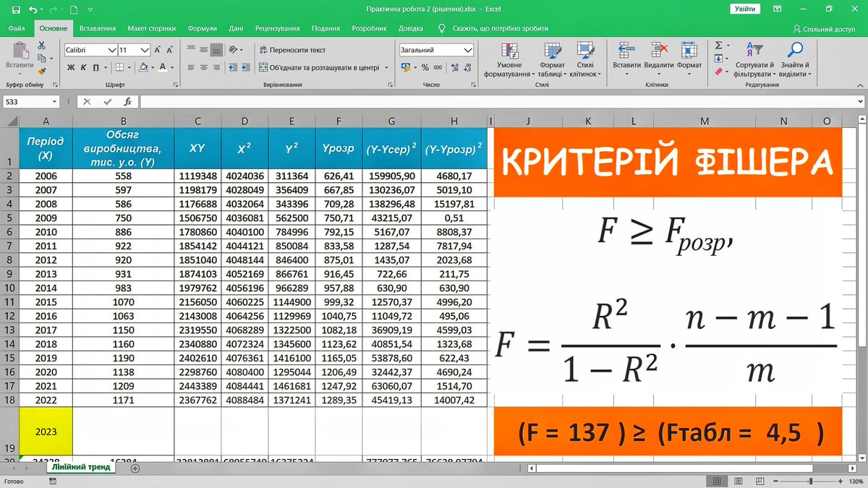Viewport: 868px width, 488px height.
Task: Open the merge and center dropdown arrow
Action: click(x=386, y=67)
